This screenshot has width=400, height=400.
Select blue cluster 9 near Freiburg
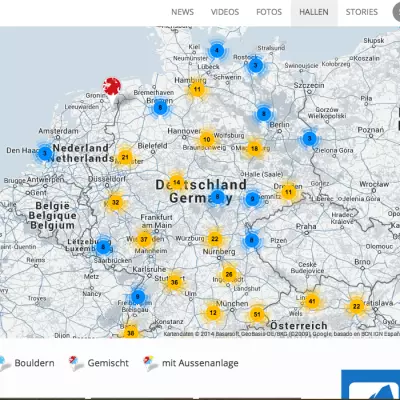[x=138, y=296]
